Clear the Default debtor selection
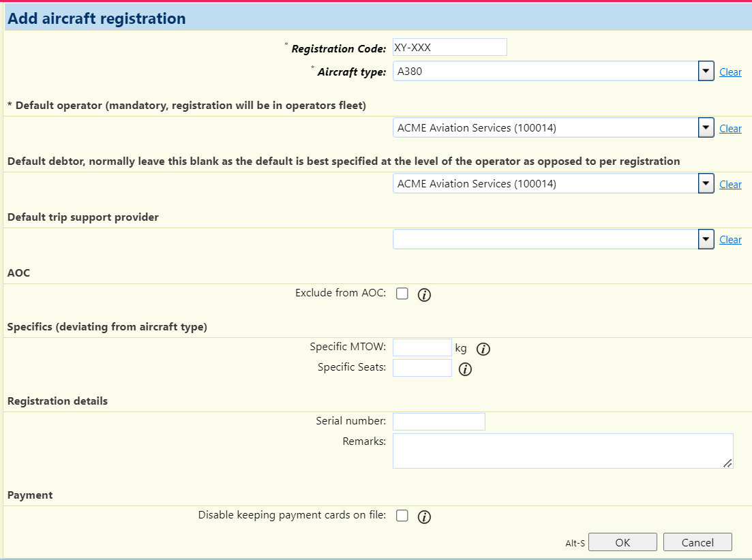752x560 pixels. point(730,185)
